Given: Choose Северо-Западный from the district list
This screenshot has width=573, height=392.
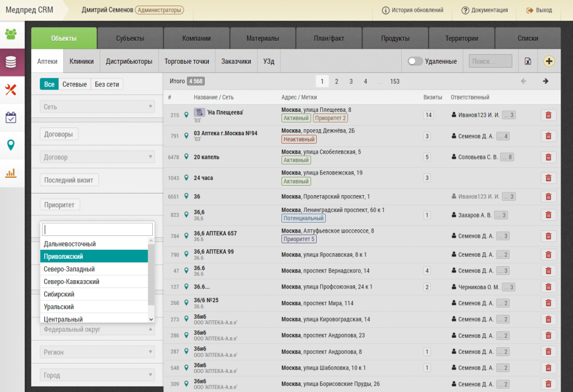Looking at the screenshot, I should (94, 269).
